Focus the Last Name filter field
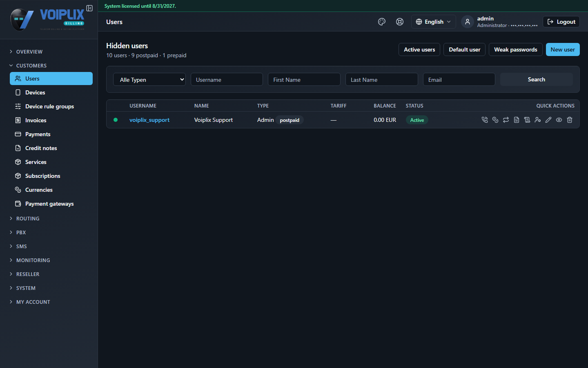 (382, 79)
